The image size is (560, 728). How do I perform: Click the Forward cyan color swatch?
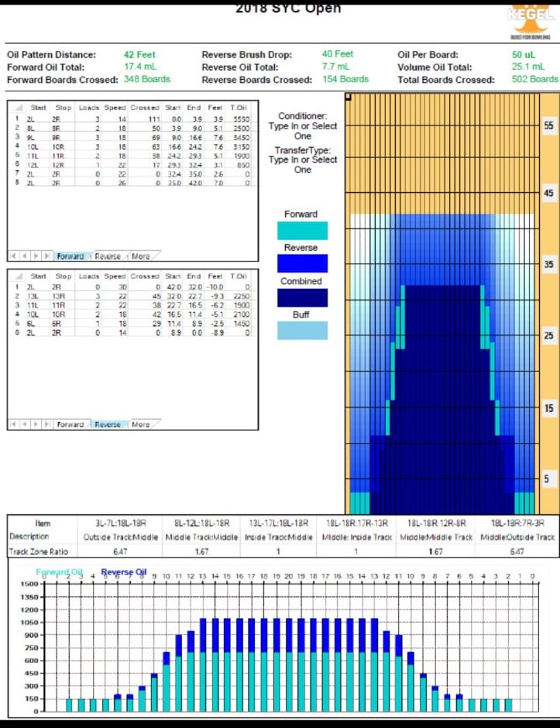click(x=302, y=231)
